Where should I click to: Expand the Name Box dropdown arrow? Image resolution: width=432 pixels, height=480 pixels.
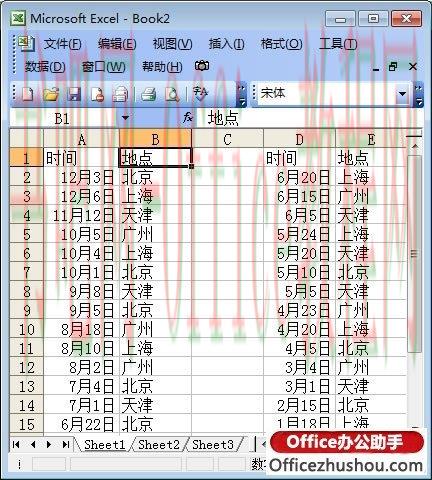[125, 118]
